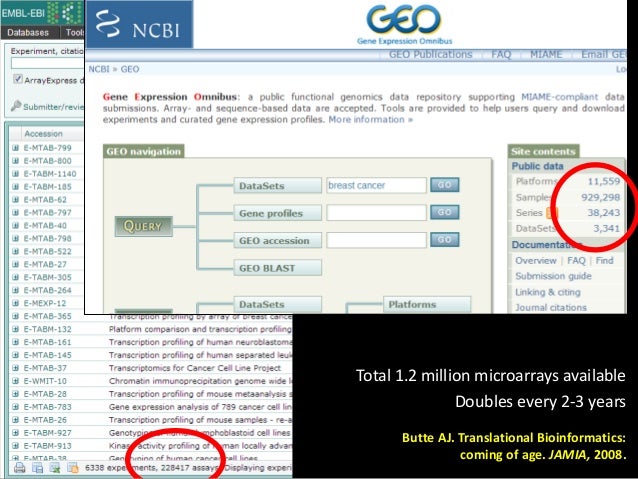Screen dimensions: 638x479
Task: Open the More information link
Action: tap(371, 120)
